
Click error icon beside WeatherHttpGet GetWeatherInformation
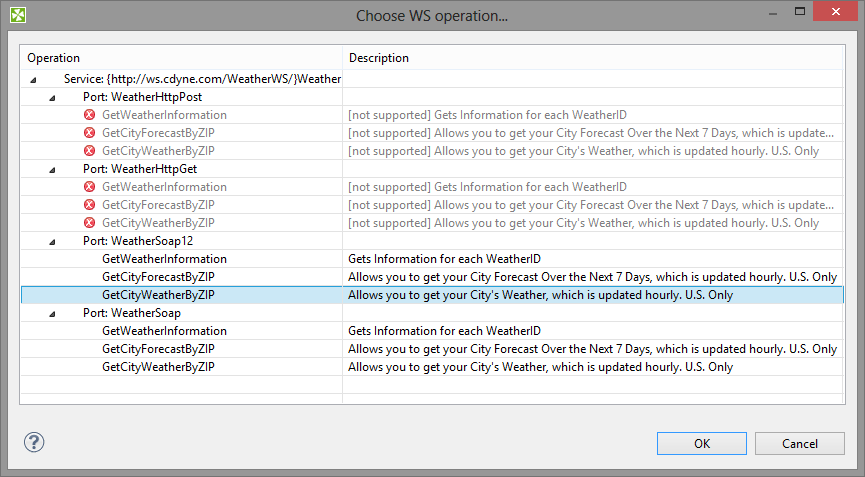(x=90, y=187)
